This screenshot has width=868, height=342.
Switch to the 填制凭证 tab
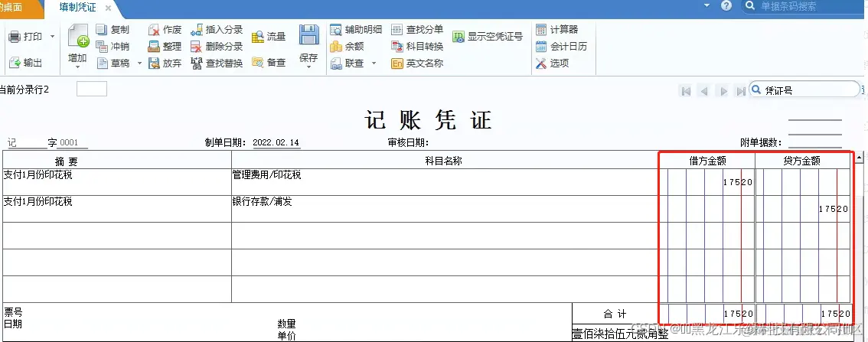(77, 7)
